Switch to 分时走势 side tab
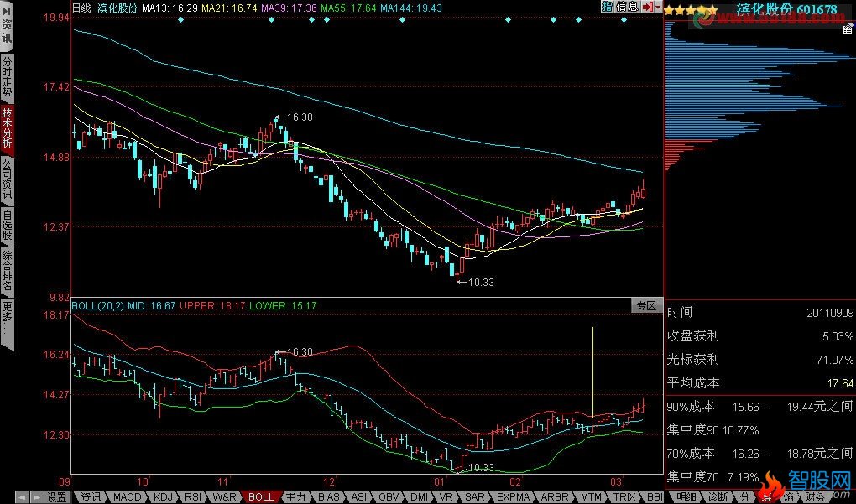Screen dimensions: 856x504 tap(7, 77)
